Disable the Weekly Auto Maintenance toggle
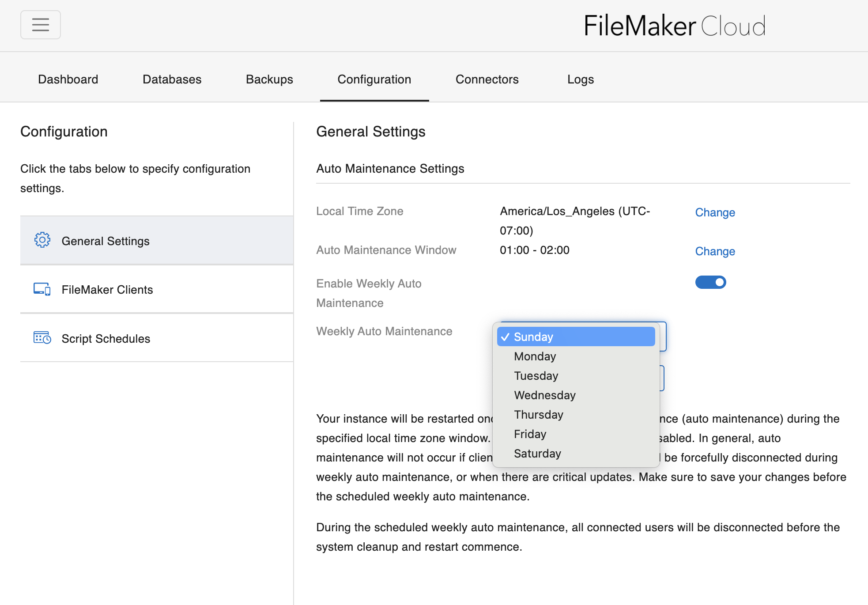This screenshot has height=605, width=868. [710, 282]
